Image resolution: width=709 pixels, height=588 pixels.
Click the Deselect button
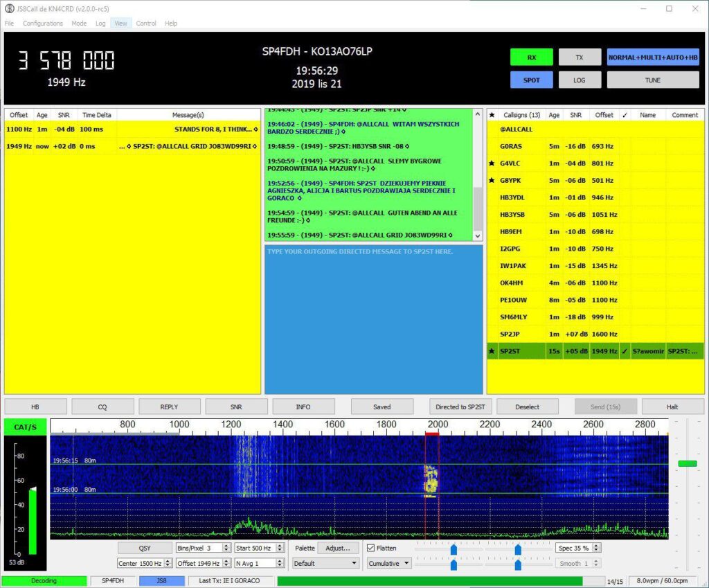coord(527,407)
